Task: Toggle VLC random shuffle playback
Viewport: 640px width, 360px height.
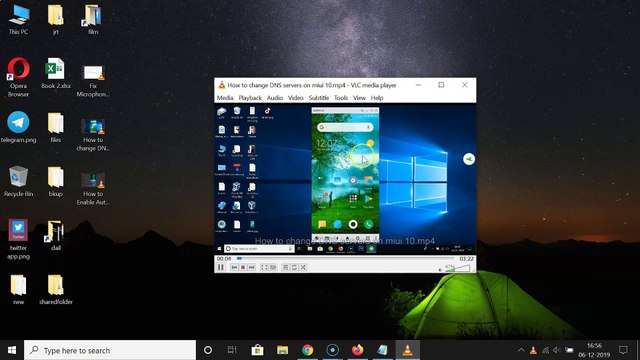Action: tap(303, 267)
